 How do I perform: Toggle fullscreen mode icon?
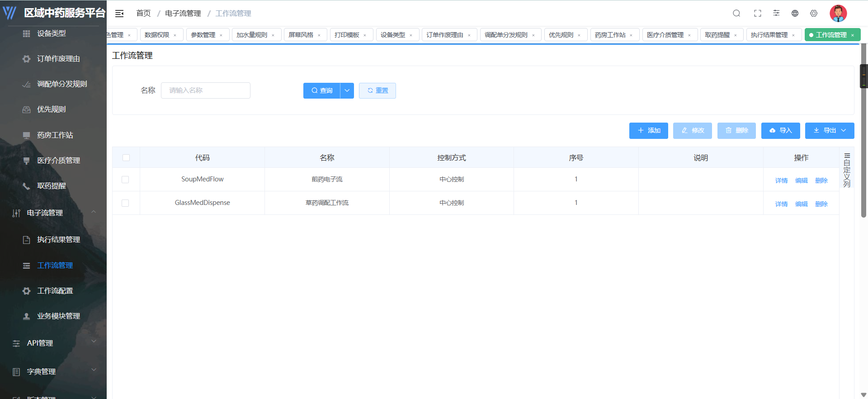(x=758, y=14)
